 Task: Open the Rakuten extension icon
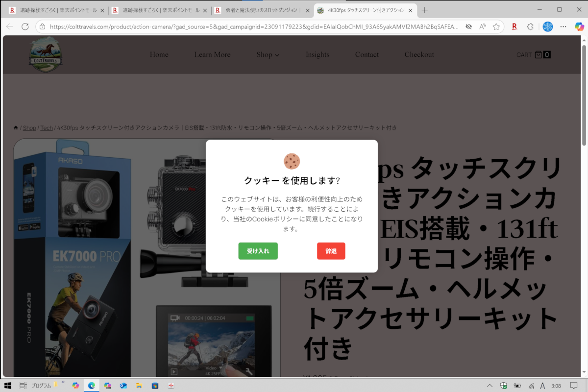[514, 26]
